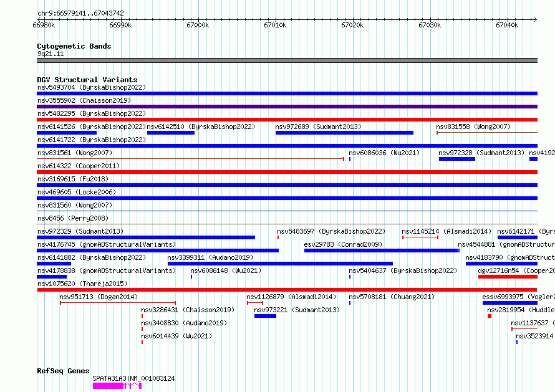This screenshot has width=555, height=392.
Task: Click the DGV Structural Variants track title
Action: point(87,80)
